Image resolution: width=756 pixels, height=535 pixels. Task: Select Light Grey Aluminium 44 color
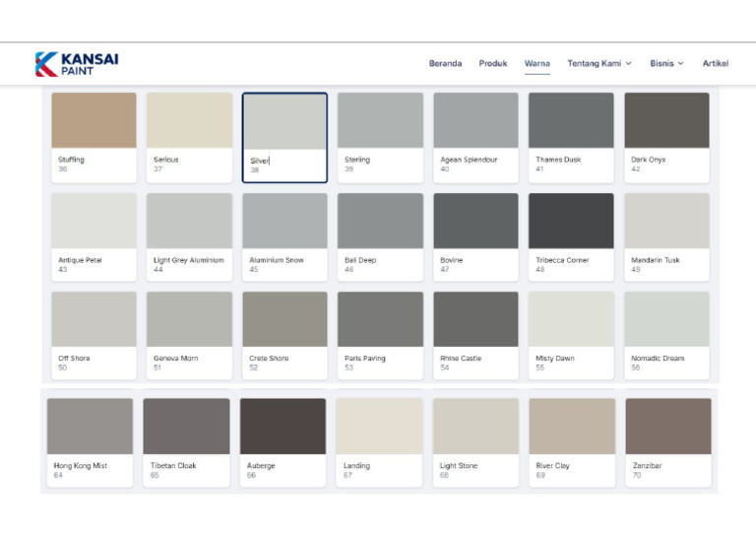[x=189, y=236]
